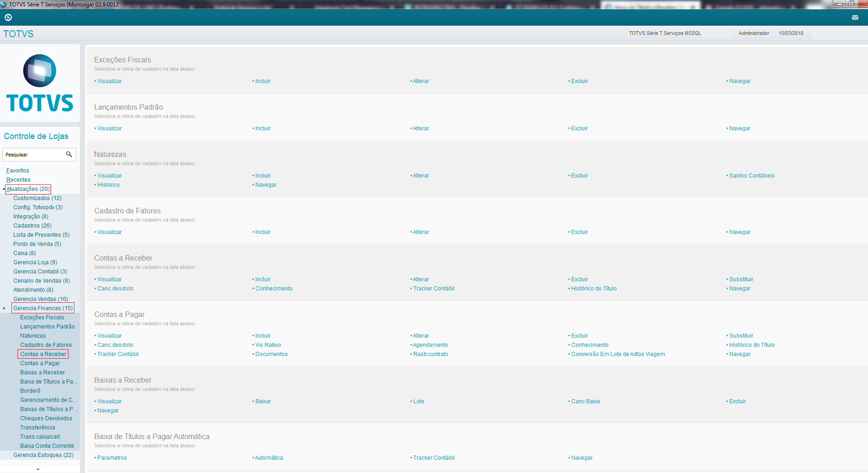
Task: Expand Gerencia Estoques (22) group
Action: coord(43,455)
